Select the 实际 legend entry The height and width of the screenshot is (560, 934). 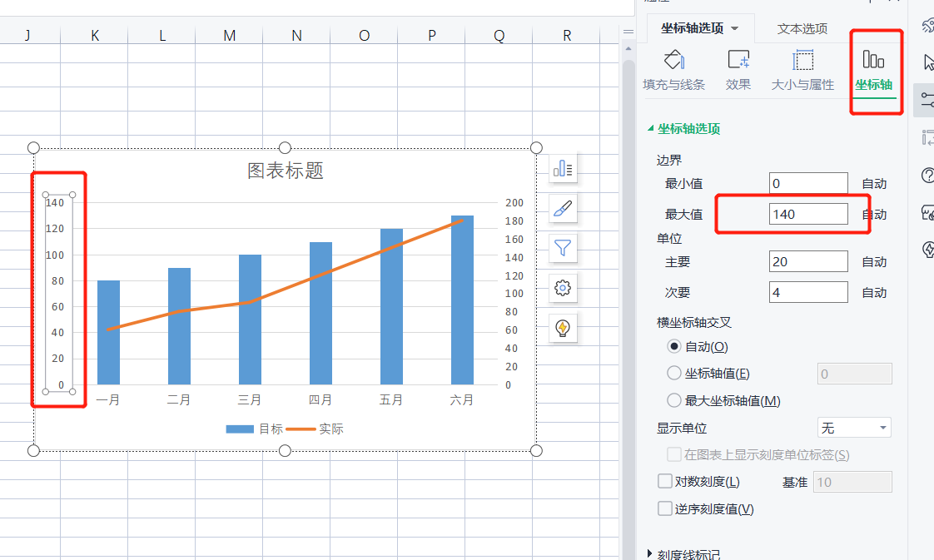[x=315, y=429]
